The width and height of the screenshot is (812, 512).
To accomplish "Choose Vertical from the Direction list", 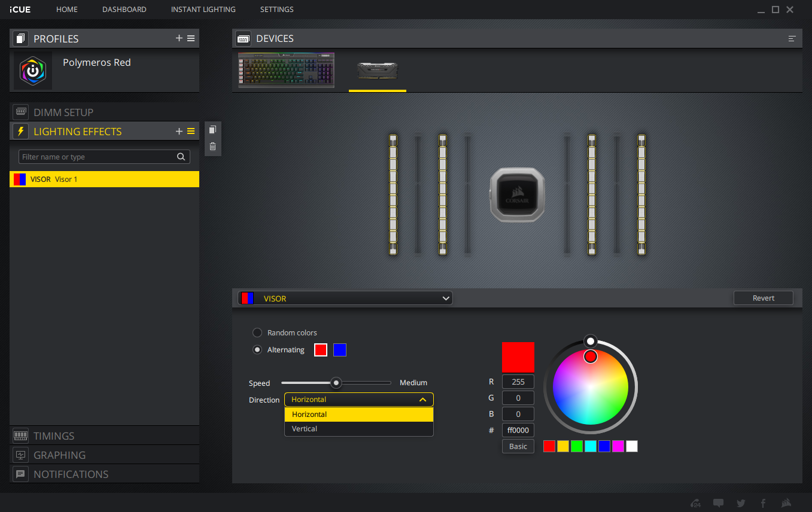I will (x=305, y=429).
